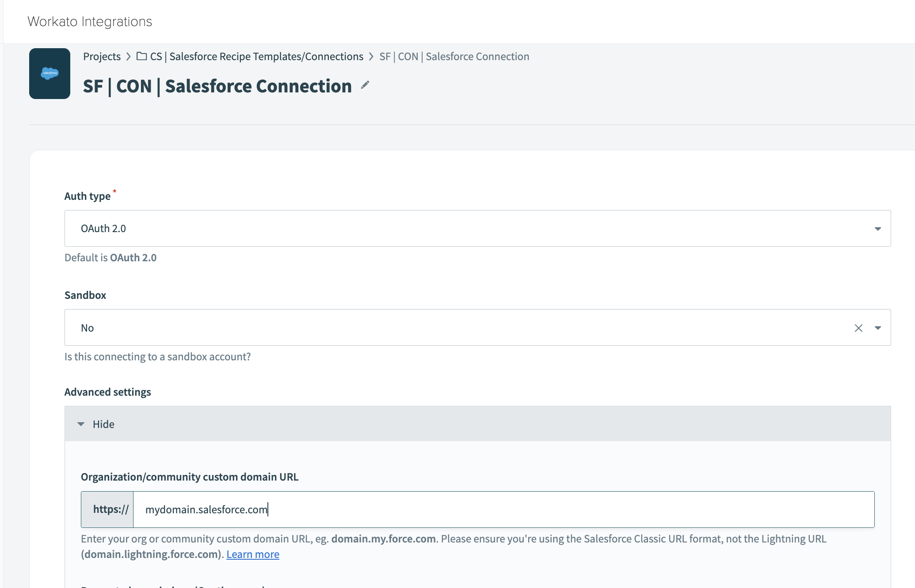Click the Sandbox dropdown caret arrow

point(877,328)
